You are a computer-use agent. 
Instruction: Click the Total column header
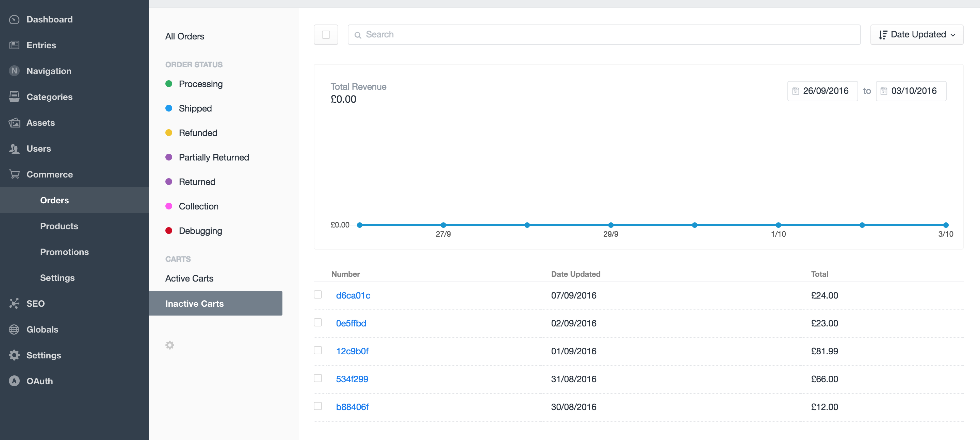click(819, 274)
